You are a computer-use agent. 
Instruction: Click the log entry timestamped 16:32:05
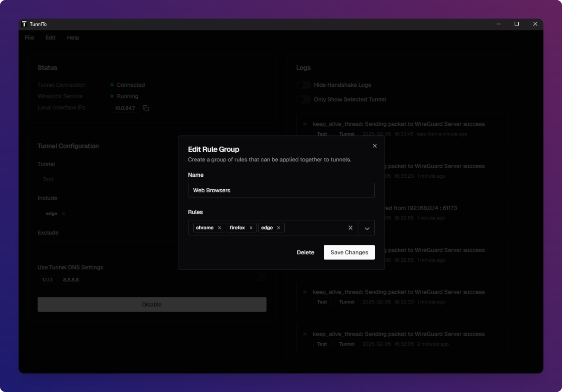pos(402,339)
